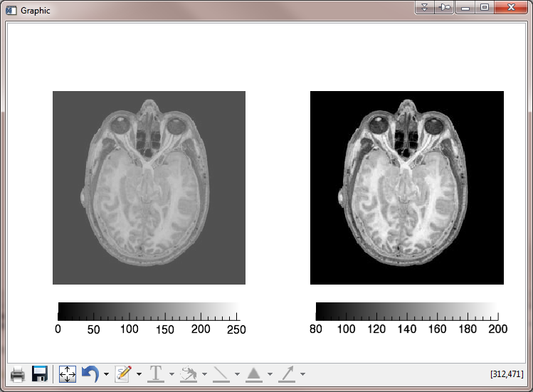Choose the Text tool with the T icon
The width and height of the screenshot is (533, 392).
coord(155,374)
